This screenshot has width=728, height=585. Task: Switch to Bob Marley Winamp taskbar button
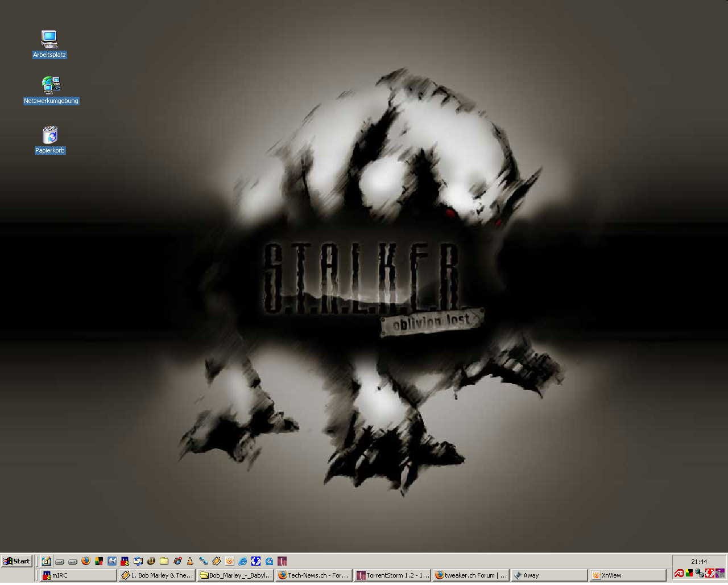[x=157, y=575]
